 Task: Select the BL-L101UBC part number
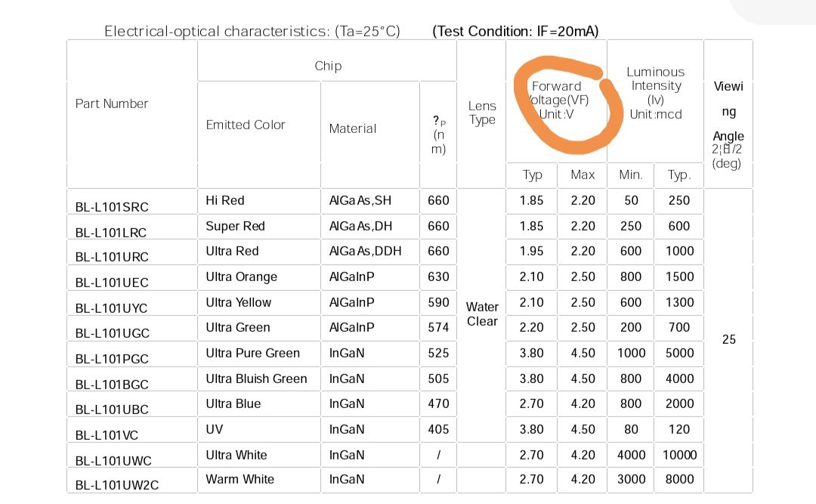112,410
